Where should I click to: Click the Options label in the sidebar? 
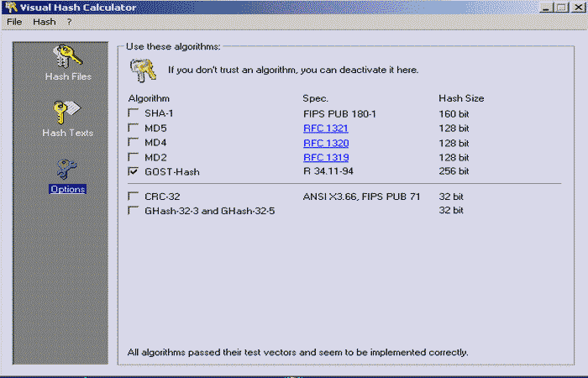click(67, 189)
